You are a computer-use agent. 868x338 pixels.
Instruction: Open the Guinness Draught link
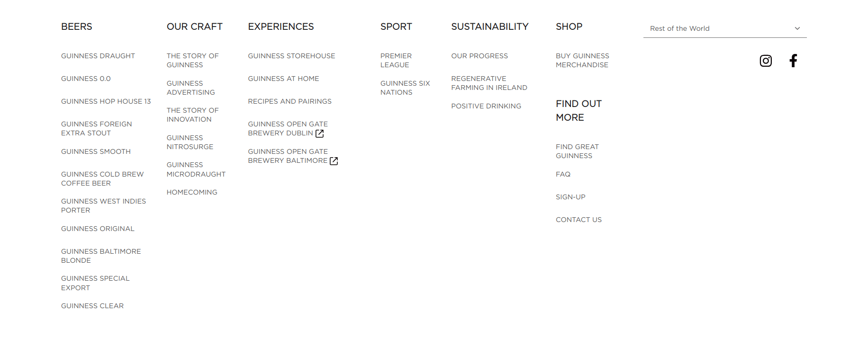point(98,56)
